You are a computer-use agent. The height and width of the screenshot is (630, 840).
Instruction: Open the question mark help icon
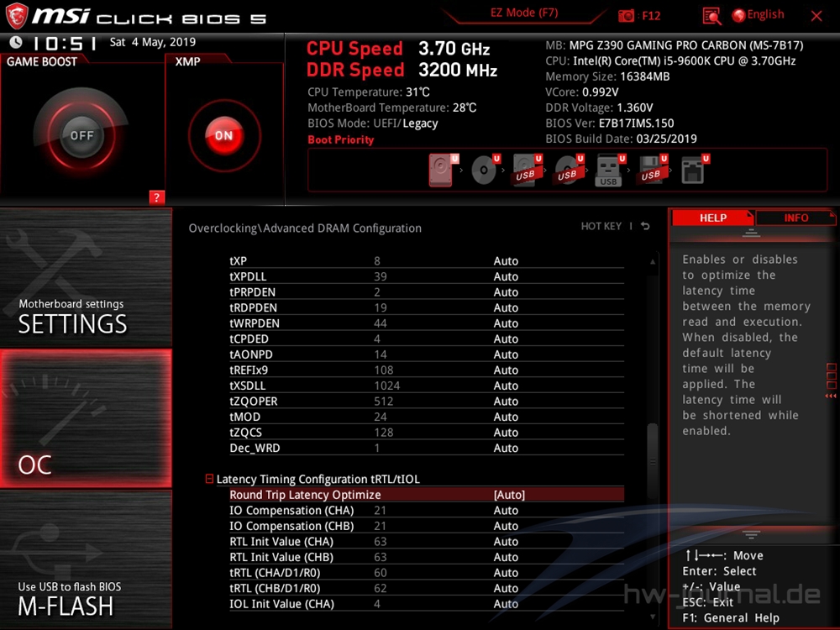(156, 197)
